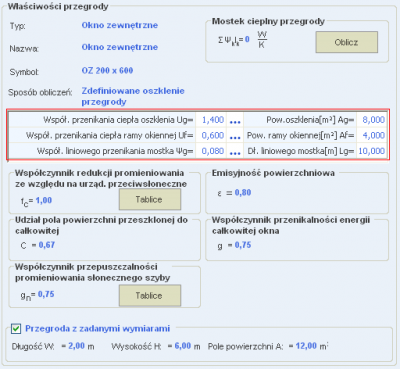Edit the Ψg value 0,080 field
This screenshot has width=400, height=369.
pos(211,151)
